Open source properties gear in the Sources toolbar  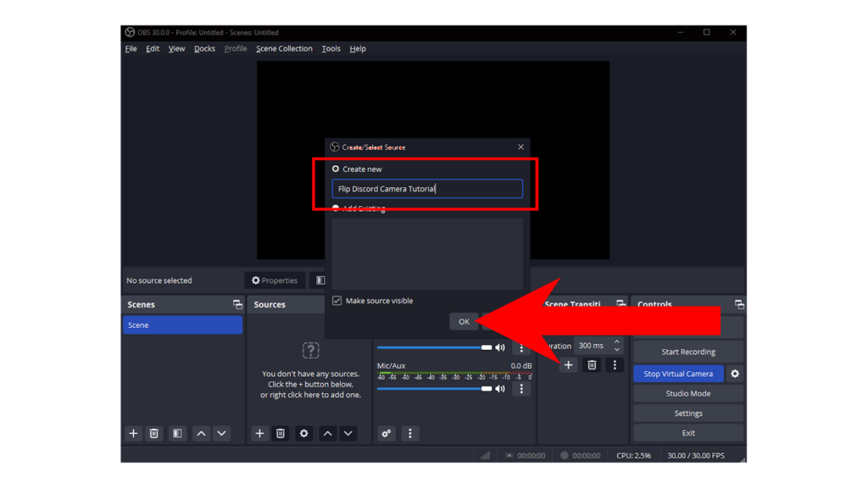coord(304,433)
